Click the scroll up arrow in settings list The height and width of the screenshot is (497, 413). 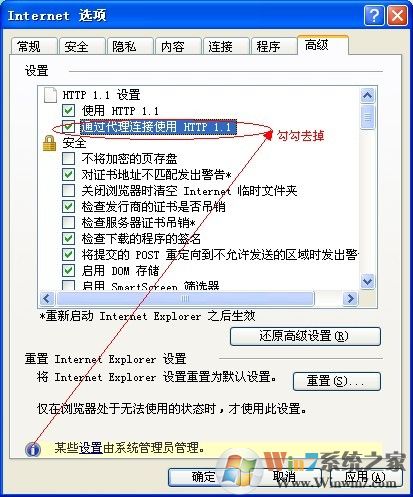tap(367, 96)
